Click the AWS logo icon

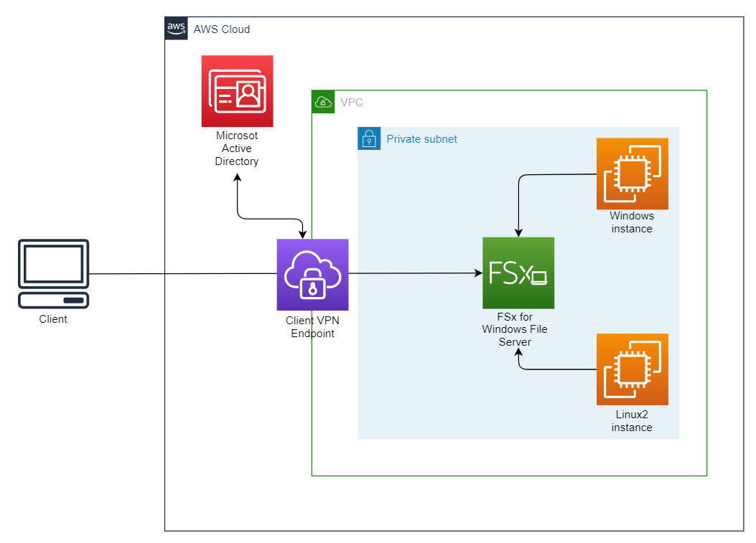tap(176, 29)
